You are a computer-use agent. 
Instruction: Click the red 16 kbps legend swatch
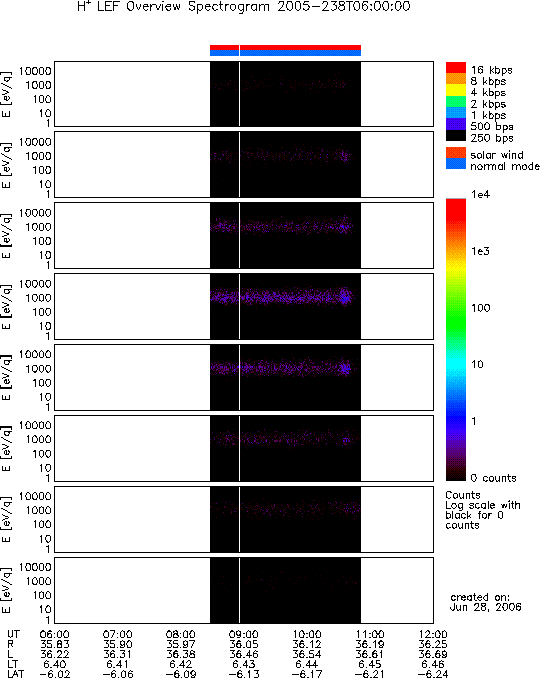(456, 67)
